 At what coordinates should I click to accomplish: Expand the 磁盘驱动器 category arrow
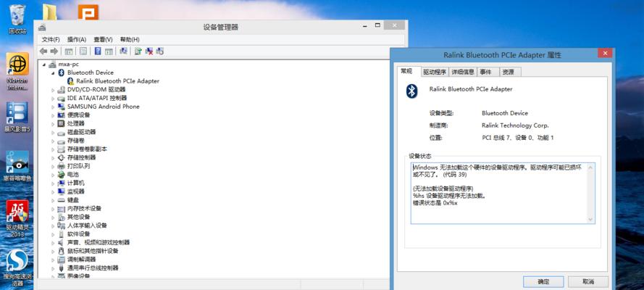point(53,132)
